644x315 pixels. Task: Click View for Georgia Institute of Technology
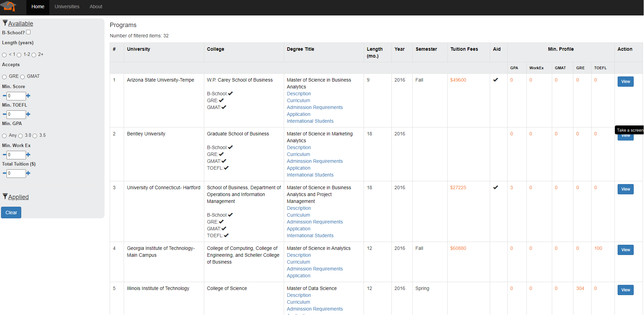(625, 250)
